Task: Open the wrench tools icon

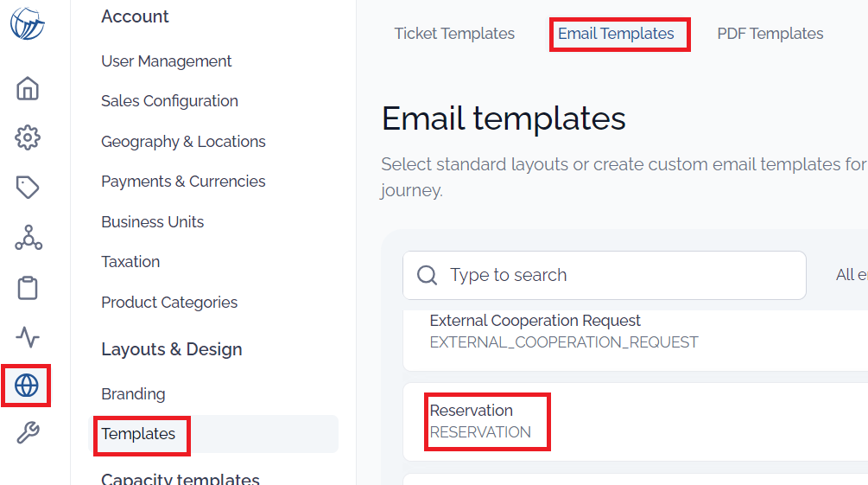Action: click(x=27, y=432)
